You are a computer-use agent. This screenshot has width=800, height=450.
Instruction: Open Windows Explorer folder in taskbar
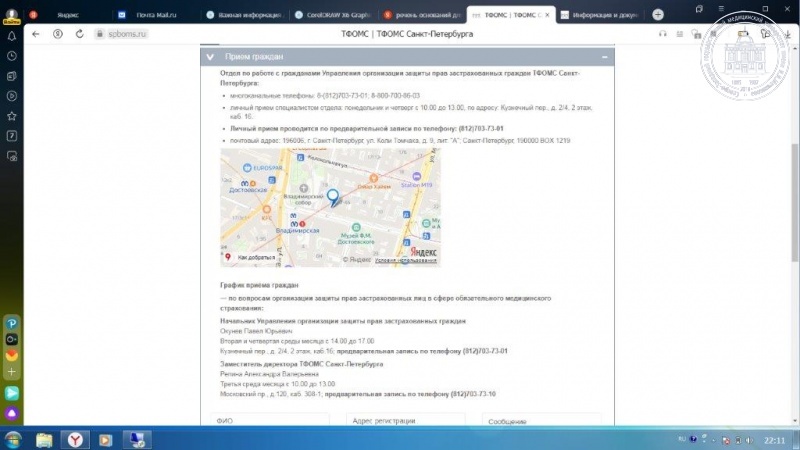click(44, 439)
